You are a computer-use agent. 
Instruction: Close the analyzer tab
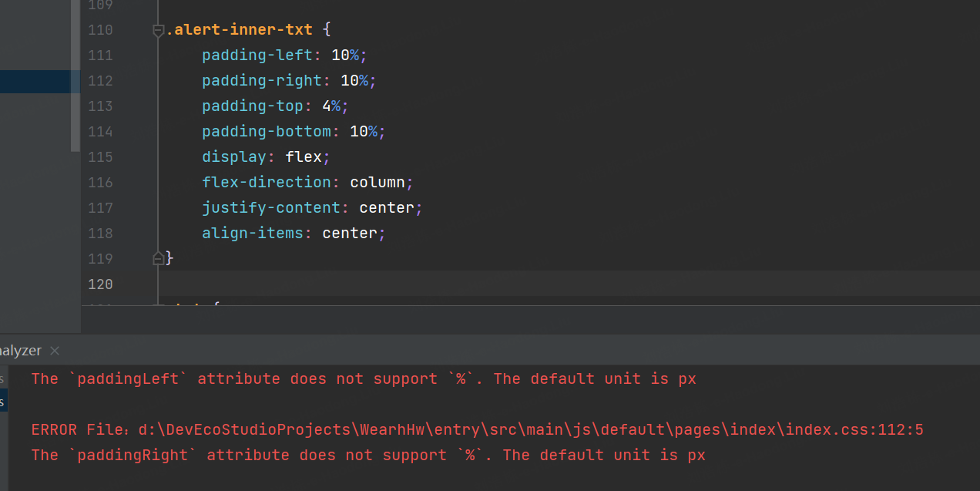[55, 351]
